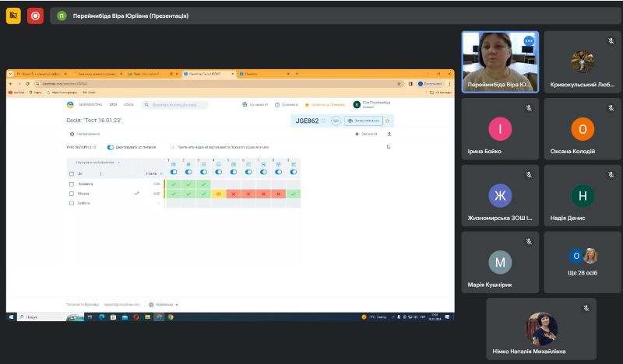Viewport: 623px width, 364px height.
Task: Open three-dot menu in student list header
Action: tap(100, 174)
